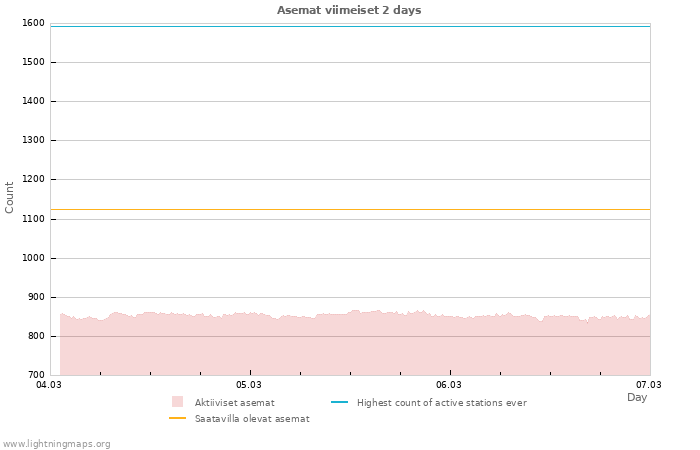Click the 800 y-axis value label
Image resolution: width=700 pixels, height=450 pixels.
coord(36,337)
